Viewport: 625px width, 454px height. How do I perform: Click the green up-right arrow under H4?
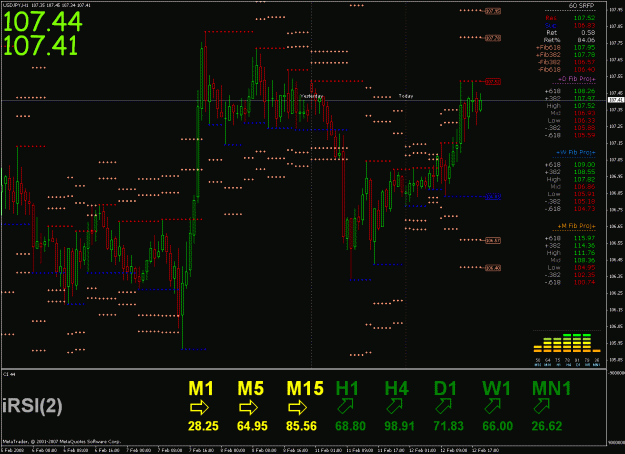[x=394, y=406]
